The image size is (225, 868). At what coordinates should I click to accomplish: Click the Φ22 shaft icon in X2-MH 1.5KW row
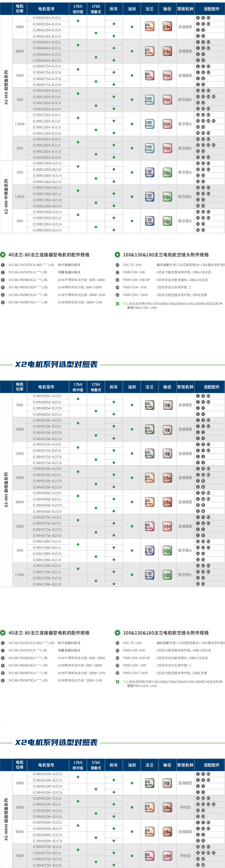(167, 575)
